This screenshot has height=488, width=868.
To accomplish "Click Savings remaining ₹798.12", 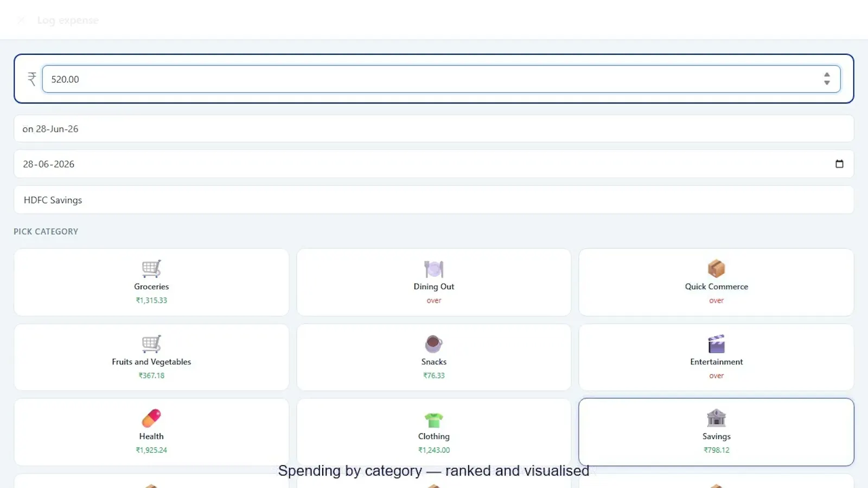I will pos(717,450).
